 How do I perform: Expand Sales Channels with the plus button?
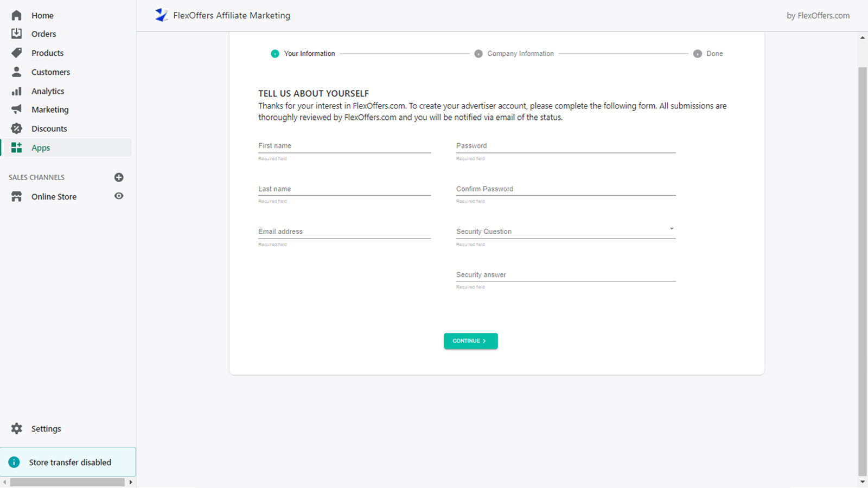119,177
